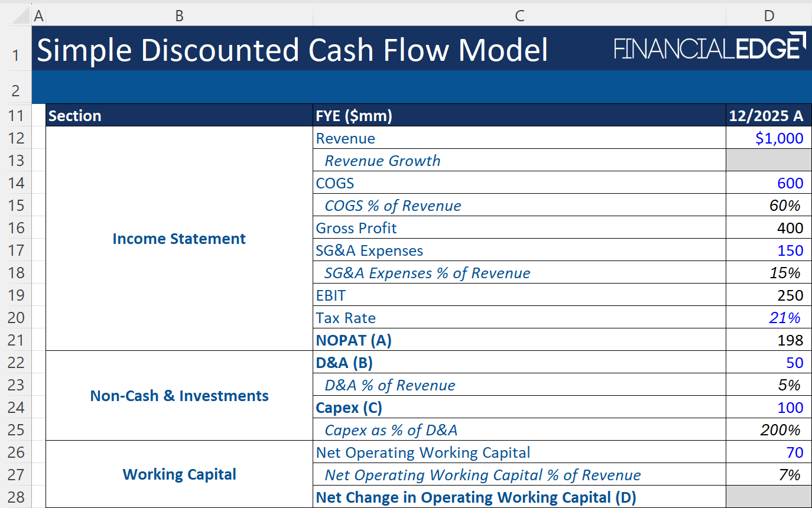The height and width of the screenshot is (508, 812).
Task: Click the 12/2025 A column header cell
Action: click(x=768, y=115)
